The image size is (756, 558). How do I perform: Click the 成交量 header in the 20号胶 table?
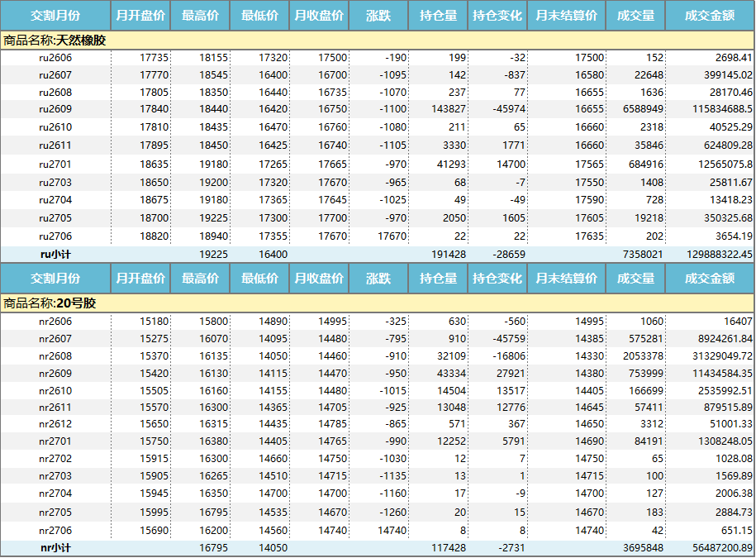pos(635,279)
